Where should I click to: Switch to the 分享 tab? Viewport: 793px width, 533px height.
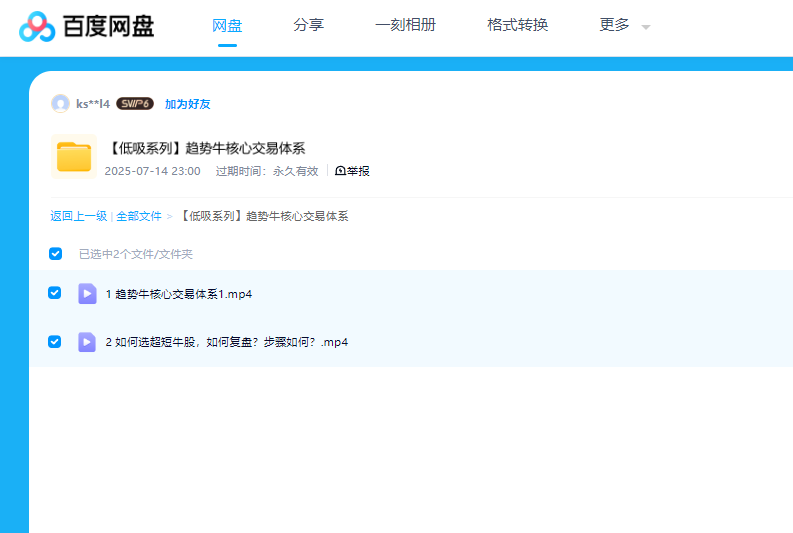[309, 25]
